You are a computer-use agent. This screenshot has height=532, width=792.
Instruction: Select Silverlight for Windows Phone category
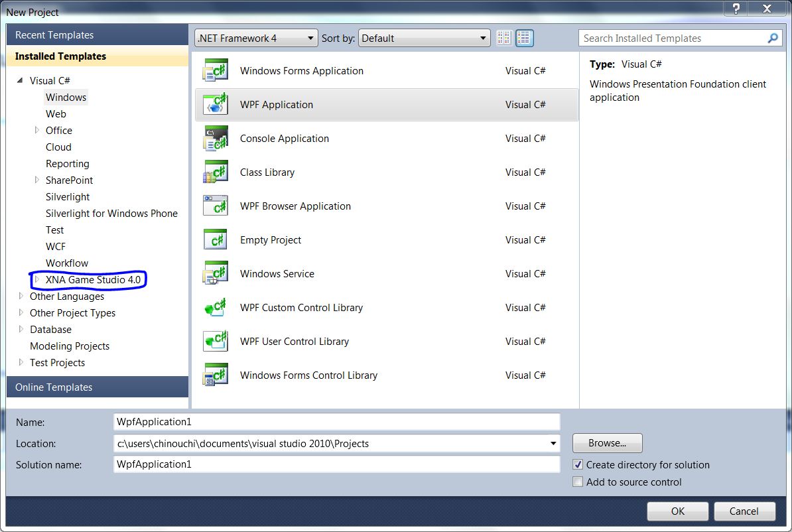[111, 214]
